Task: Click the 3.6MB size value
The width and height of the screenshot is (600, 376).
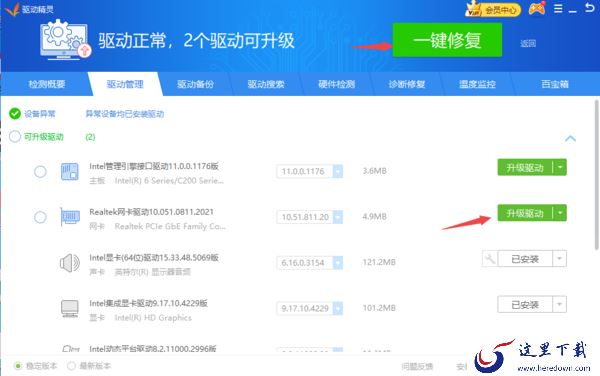Action: pos(375,171)
